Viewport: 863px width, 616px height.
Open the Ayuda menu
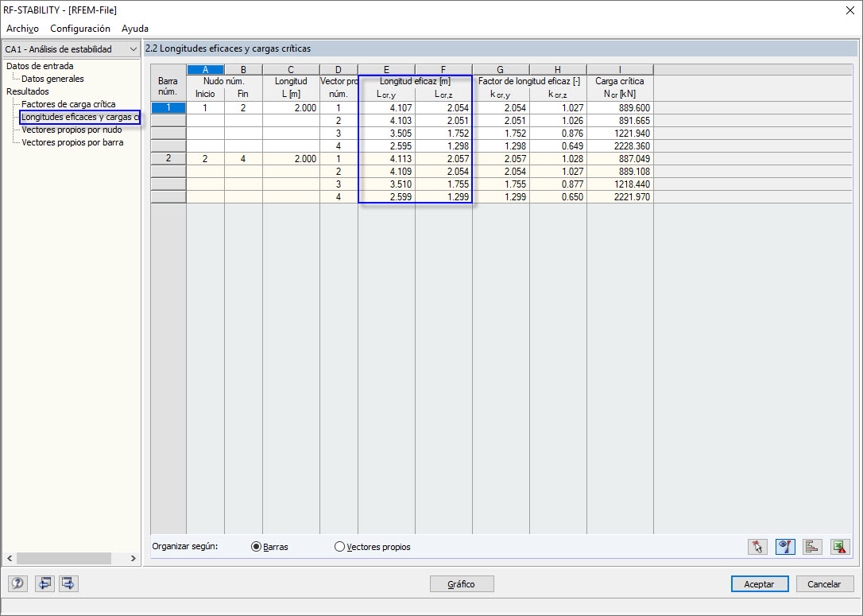(x=134, y=28)
